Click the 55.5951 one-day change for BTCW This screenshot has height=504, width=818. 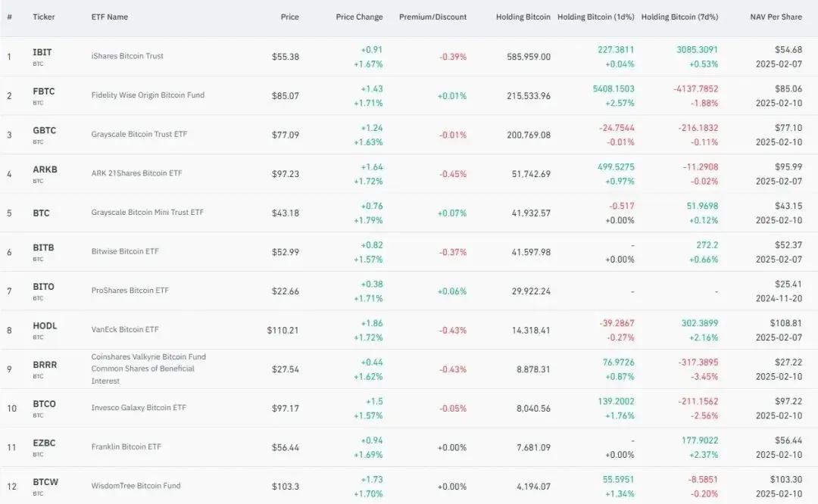[618, 480]
